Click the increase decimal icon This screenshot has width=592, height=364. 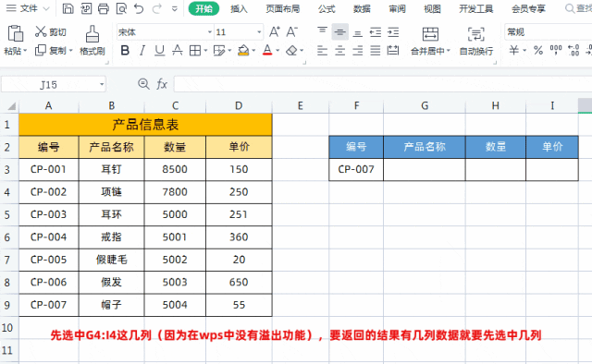[x=573, y=50]
